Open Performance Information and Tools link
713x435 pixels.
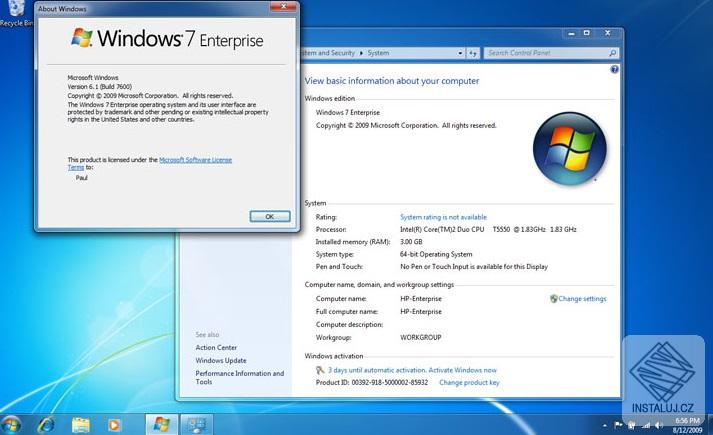(240, 377)
